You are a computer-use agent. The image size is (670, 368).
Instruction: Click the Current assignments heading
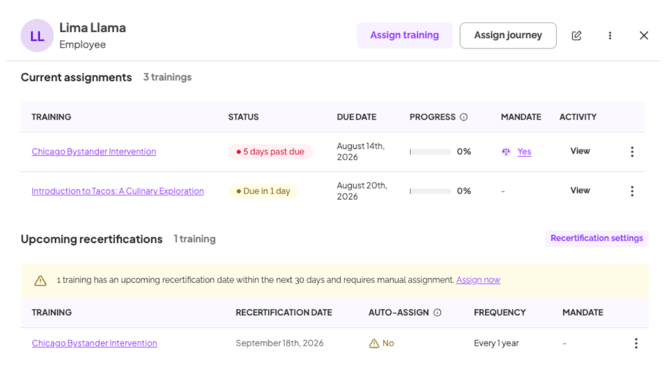pos(76,77)
